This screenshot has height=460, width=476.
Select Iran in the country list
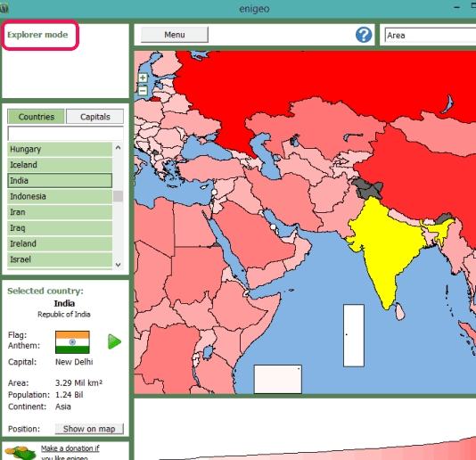tap(60, 212)
